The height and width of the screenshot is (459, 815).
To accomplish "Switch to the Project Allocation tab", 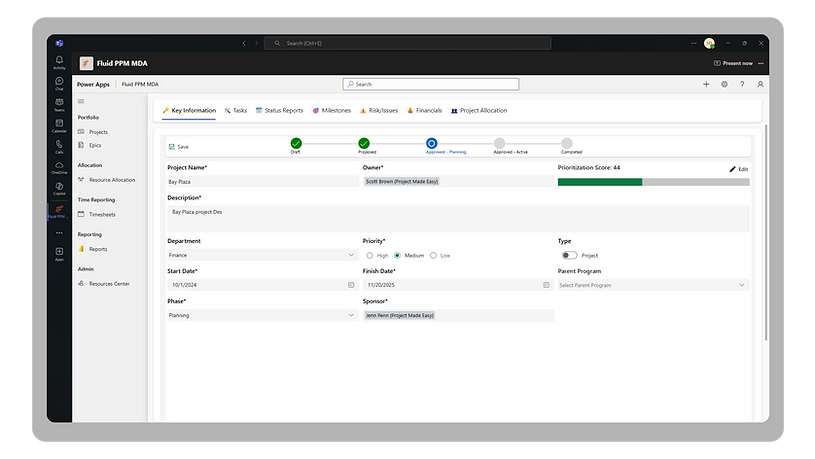I will coord(479,111).
